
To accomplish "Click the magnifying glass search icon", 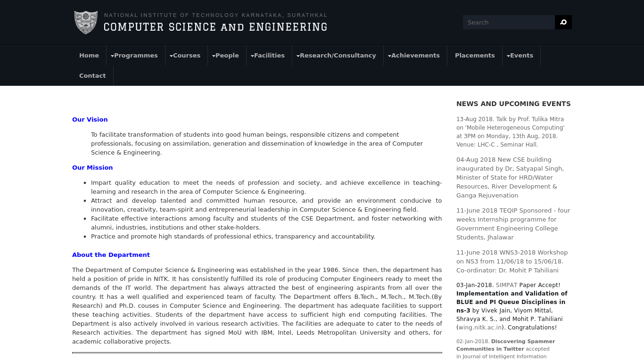I will (x=563, y=22).
